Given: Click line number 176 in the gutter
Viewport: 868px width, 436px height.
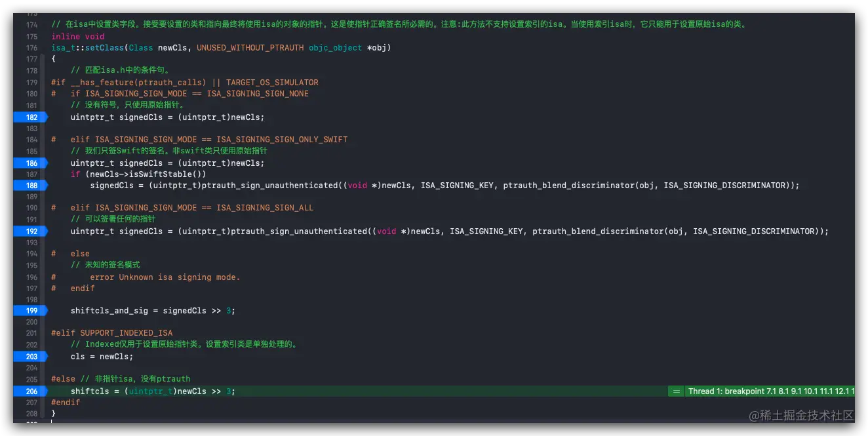Looking at the screenshot, I should (x=31, y=48).
